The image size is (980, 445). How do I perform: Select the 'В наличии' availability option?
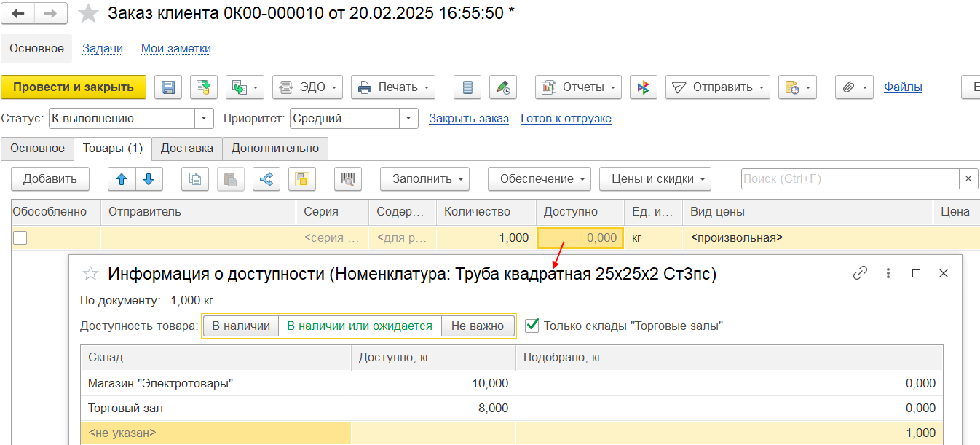(x=240, y=326)
